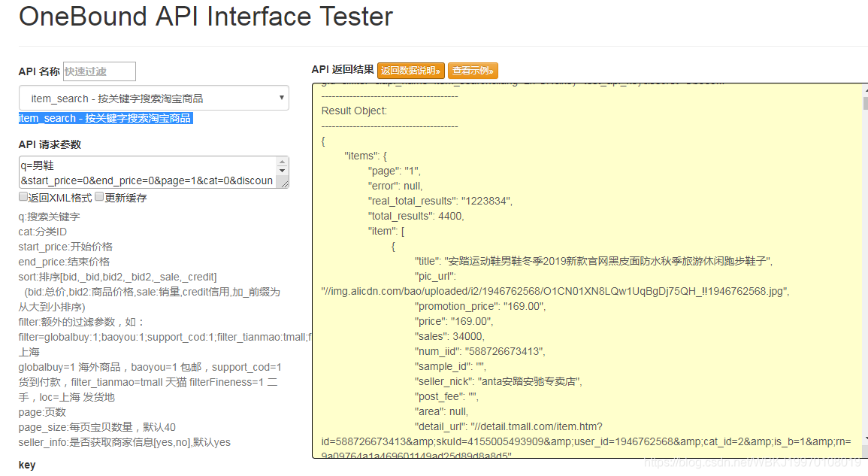Click the "post_fee" line
868x476 pixels.
coord(446,397)
